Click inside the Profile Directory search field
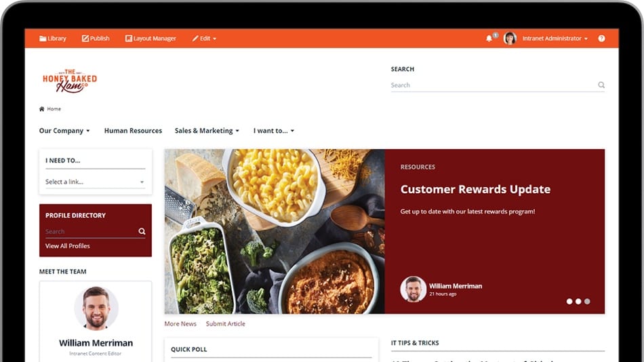The width and height of the screenshot is (644, 362). [92, 231]
